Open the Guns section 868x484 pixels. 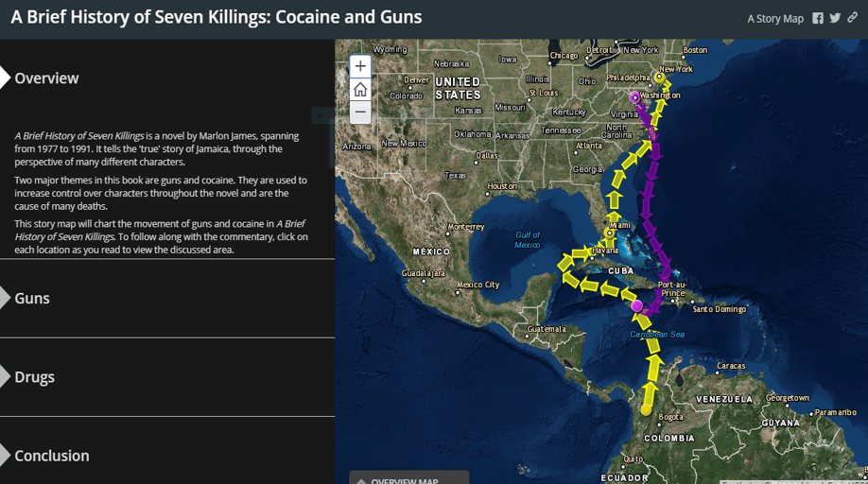coord(32,298)
